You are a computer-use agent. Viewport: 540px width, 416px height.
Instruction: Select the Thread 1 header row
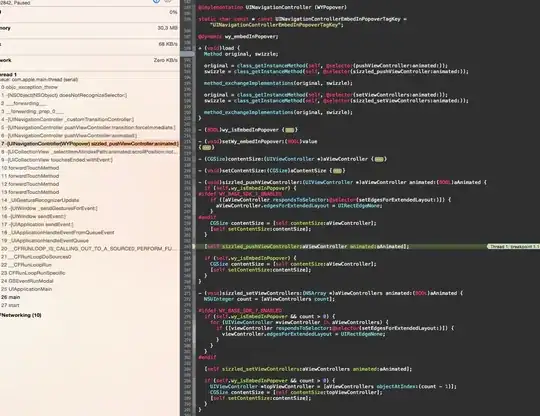9,74
